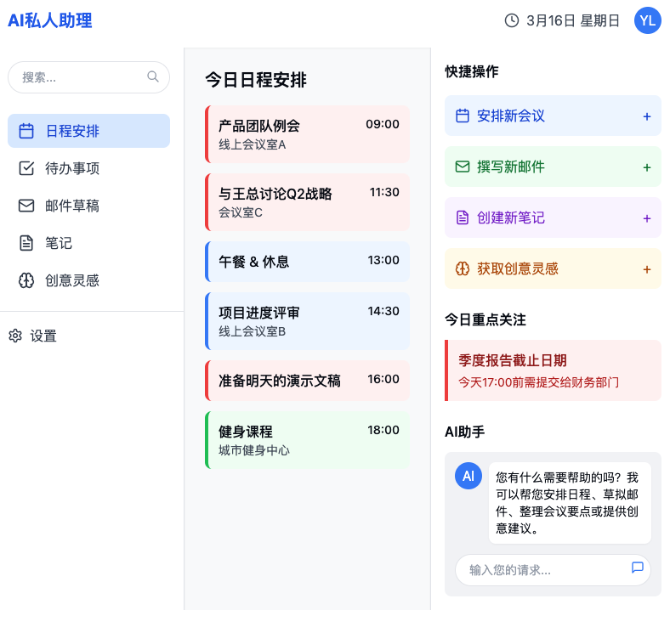The width and height of the screenshot is (670, 644).
Task: Open 创意灵感 in the sidebar
Action: coord(89,280)
